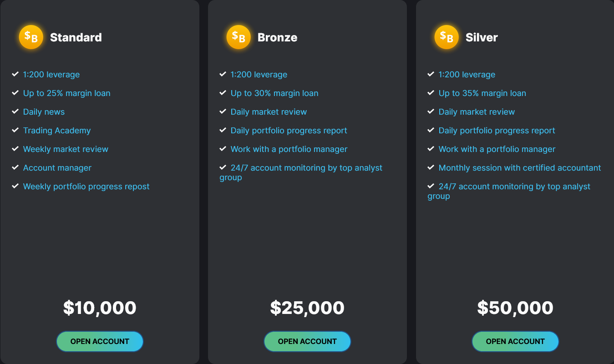Click checkmark next to Up to 30% margin loan

[x=223, y=93]
